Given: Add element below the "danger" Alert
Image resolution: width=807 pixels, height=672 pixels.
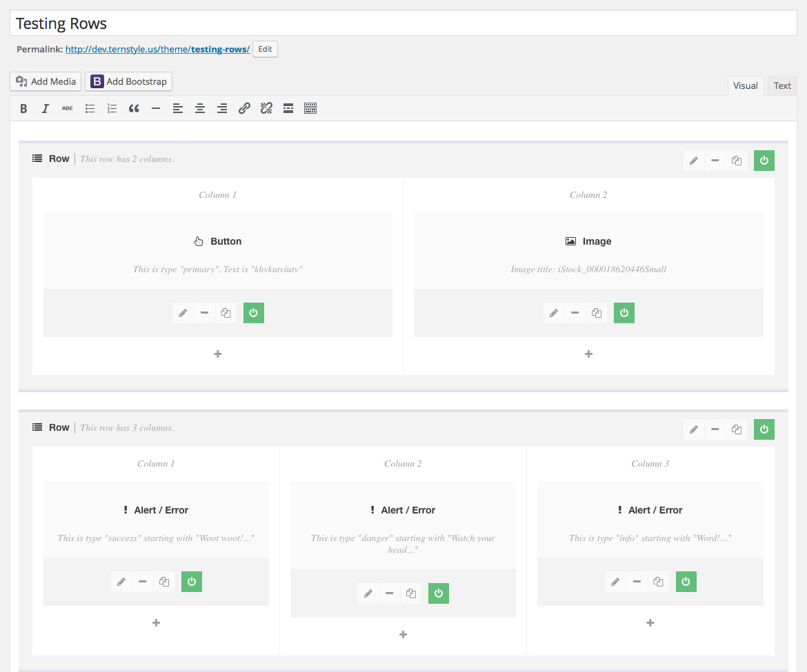Looking at the screenshot, I should 403,635.
